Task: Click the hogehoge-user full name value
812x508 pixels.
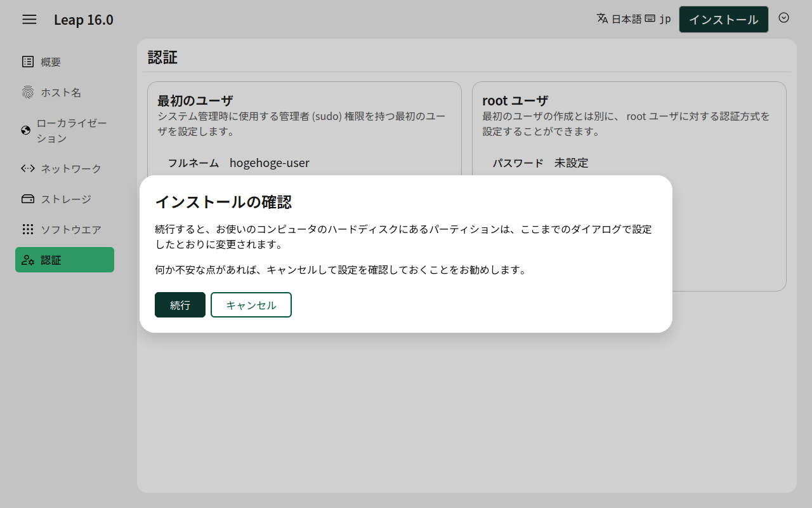Action: click(x=270, y=163)
